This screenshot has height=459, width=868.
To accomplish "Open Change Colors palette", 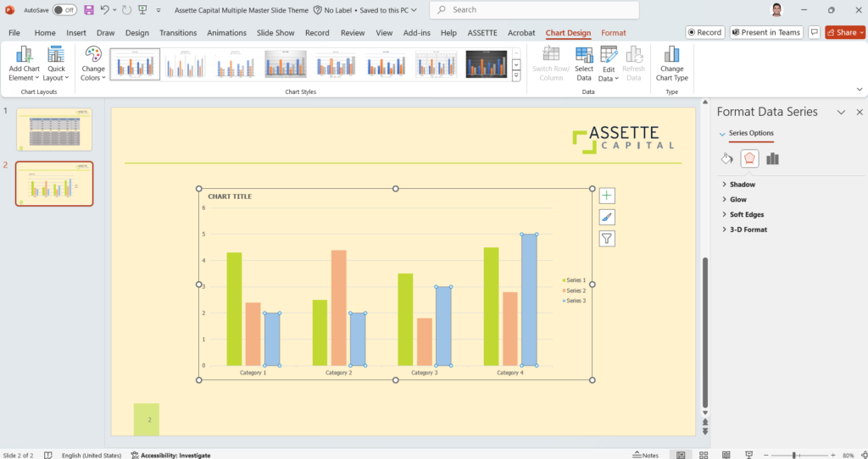I will (93, 64).
